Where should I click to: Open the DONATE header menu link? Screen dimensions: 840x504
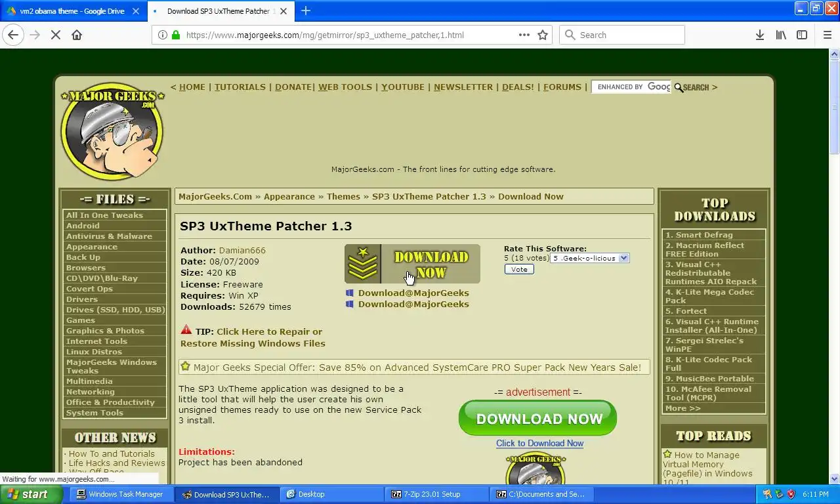(293, 87)
